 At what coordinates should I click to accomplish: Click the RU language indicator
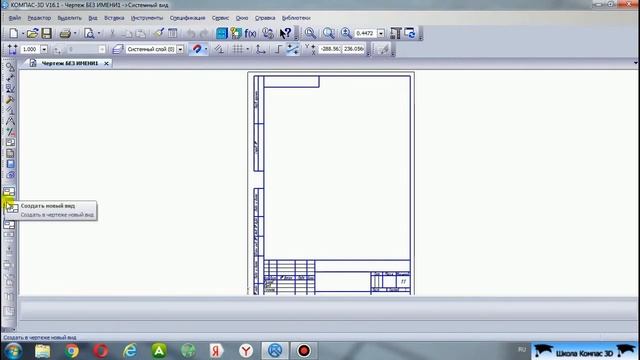(522, 349)
